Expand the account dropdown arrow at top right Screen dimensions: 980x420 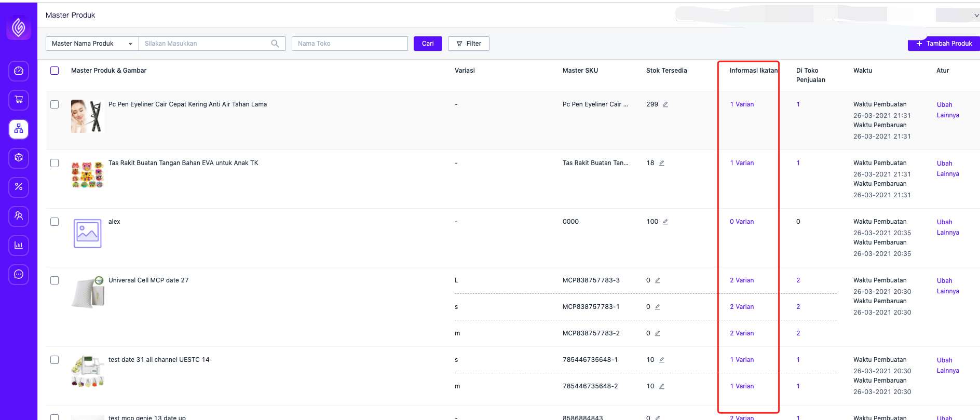point(976,16)
